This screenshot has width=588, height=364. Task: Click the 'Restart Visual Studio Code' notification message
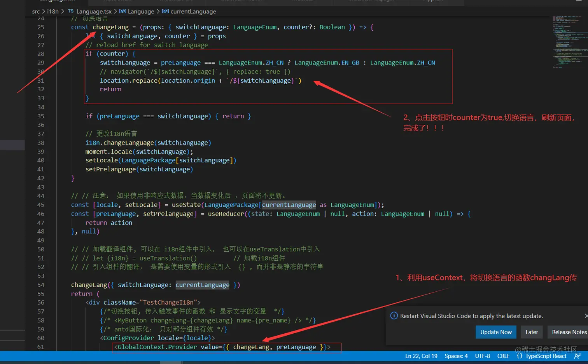tap(471, 316)
